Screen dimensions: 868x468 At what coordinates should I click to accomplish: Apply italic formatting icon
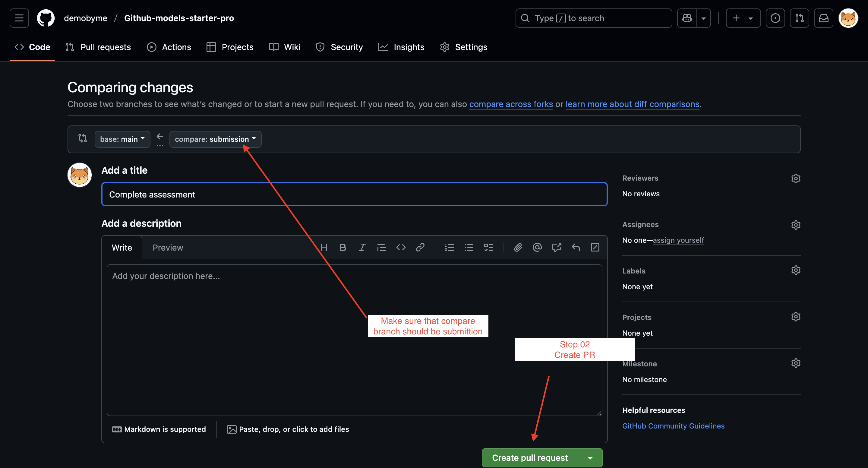pyautogui.click(x=362, y=247)
